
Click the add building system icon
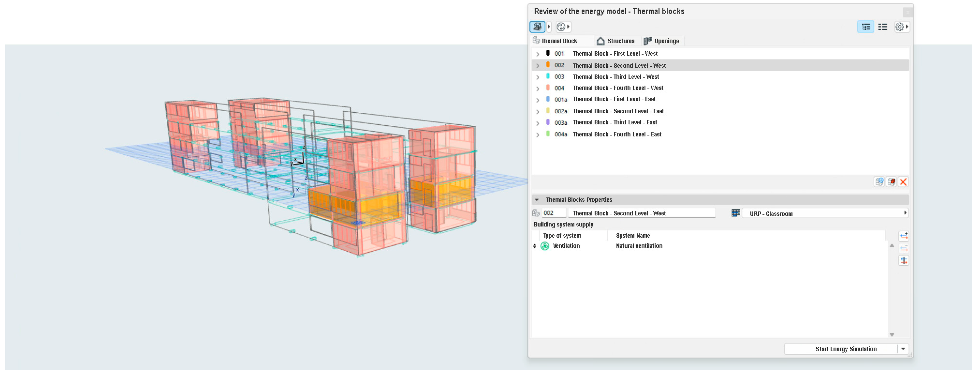(903, 237)
